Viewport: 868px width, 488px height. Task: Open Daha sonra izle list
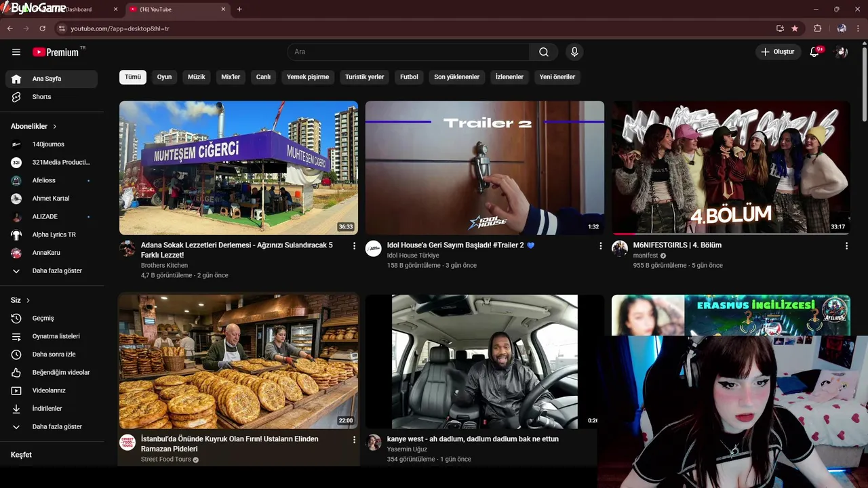coord(52,354)
